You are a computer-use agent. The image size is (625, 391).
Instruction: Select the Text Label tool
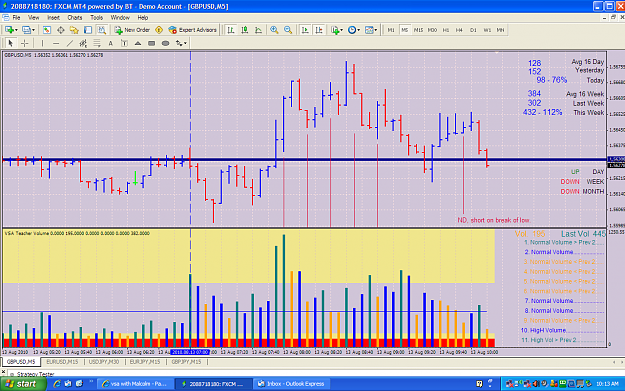(x=124, y=43)
